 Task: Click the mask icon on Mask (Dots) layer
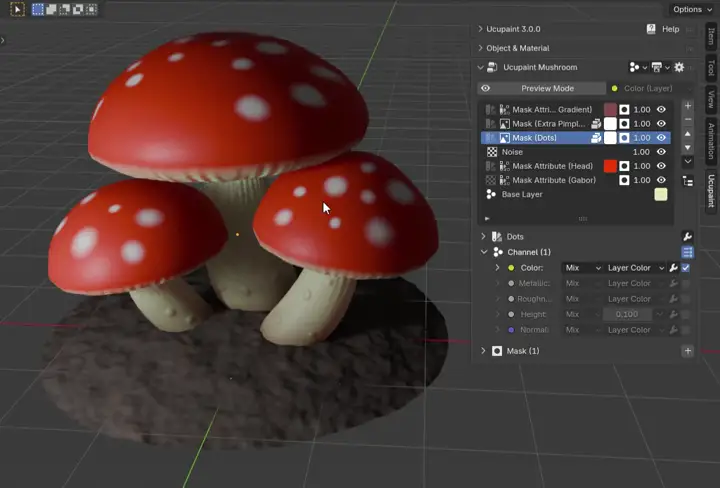click(624, 138)
